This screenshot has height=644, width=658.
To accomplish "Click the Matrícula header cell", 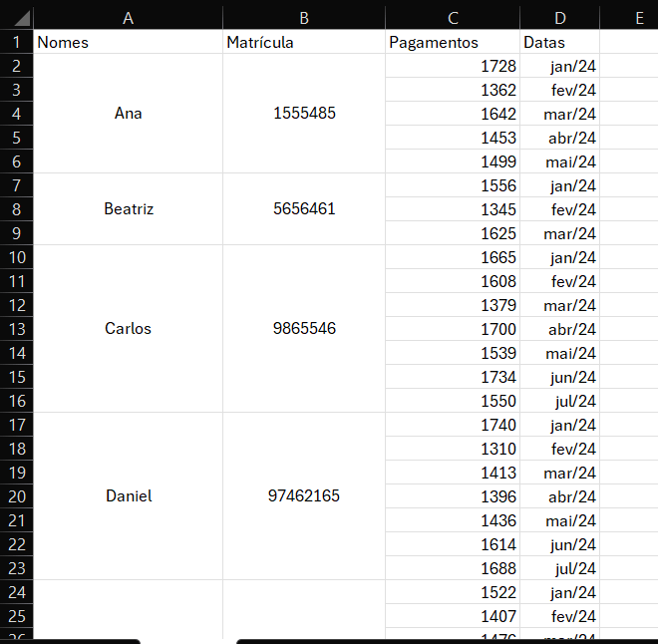I will click(304, 42).
